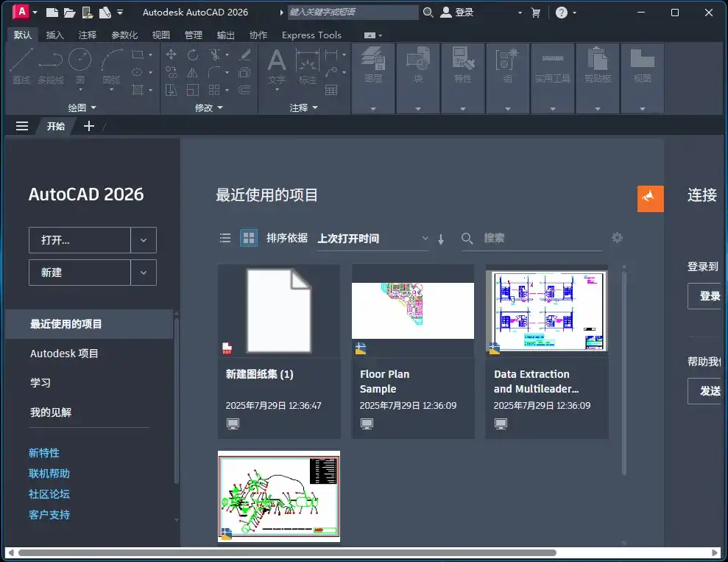Open the hamburger menu beside 开始 tab
Image resolution: width=728 pixels, height=562 pixels.
22,126
